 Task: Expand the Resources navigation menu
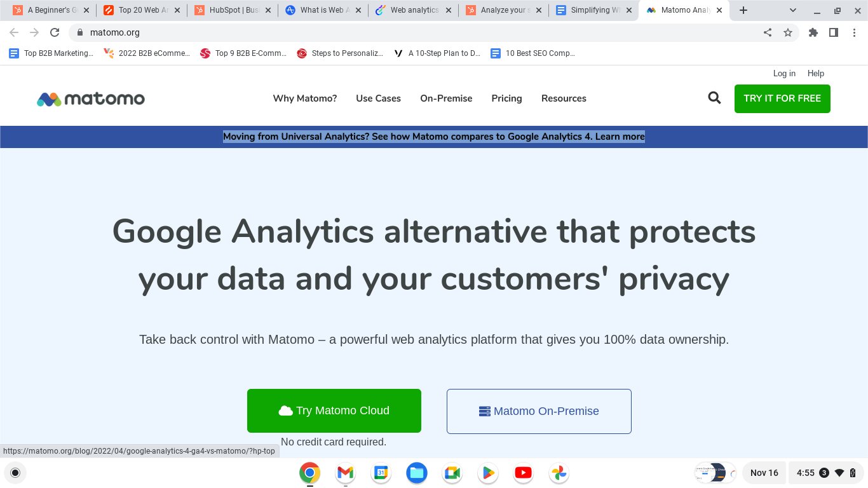coord(564,98)
